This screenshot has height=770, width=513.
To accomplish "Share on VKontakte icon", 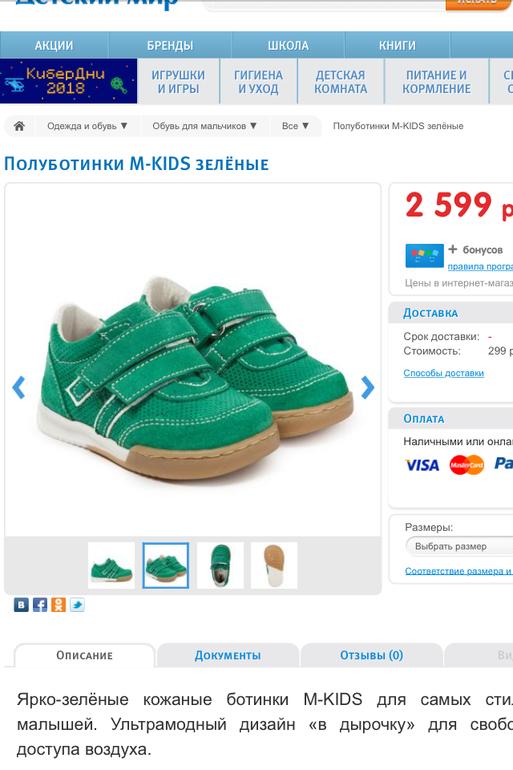I will pos(21,605).
